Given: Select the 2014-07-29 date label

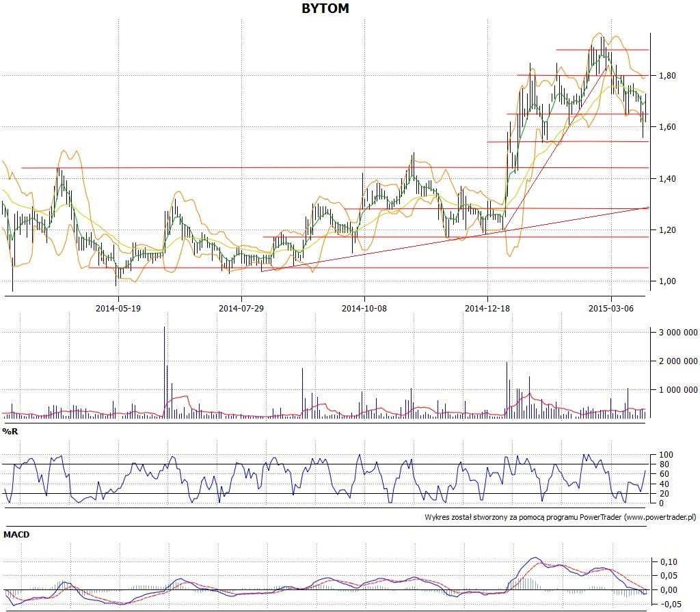Looking at the screenshot, I should pyautogui.click(x=241, y=308).
